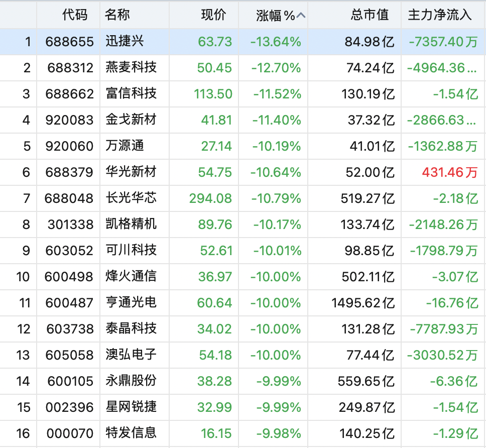The width and height of the screenshot is (486, 448).
Task: Click market cap 559.65亿
Action: 366,381
